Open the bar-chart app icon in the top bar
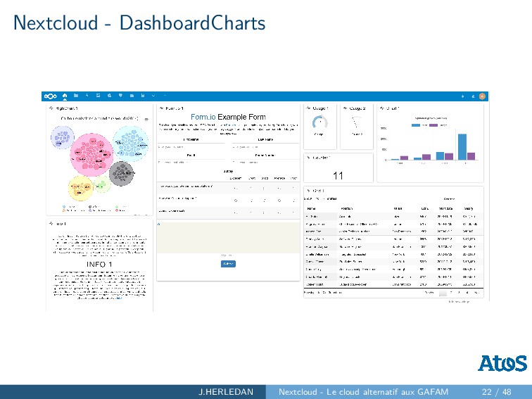 (143, 96)
